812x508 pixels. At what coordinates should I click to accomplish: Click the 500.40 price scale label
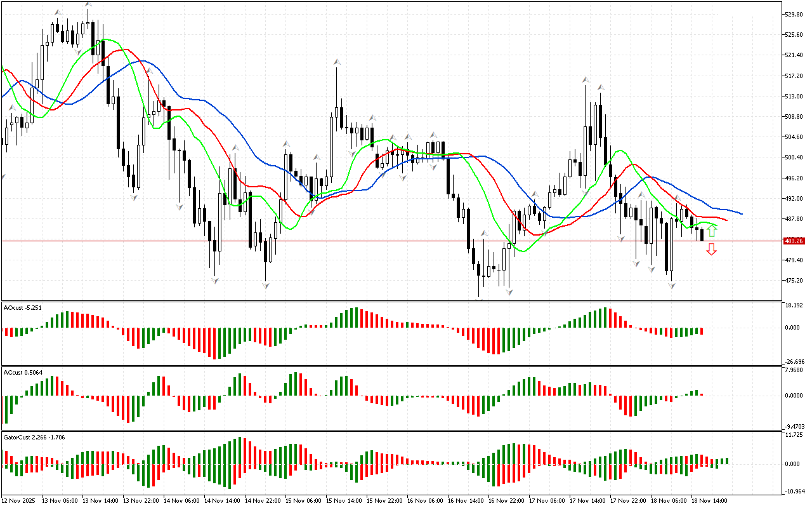(794, 157)
